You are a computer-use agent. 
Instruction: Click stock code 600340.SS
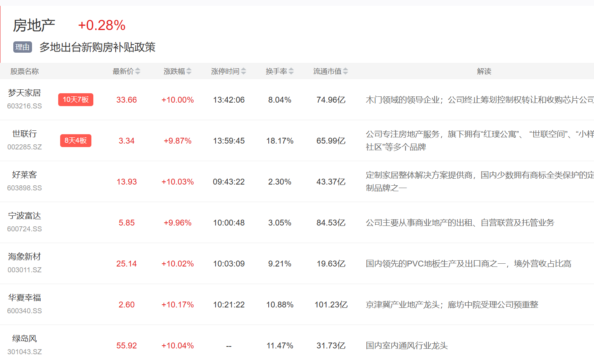pyautogui.click(x=24, y=311)
